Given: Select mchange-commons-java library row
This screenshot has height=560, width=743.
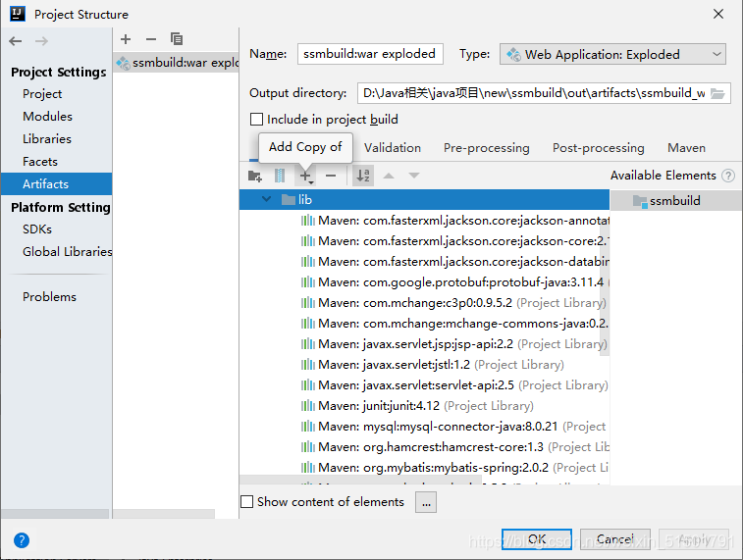Looking at the screenshot, I should pyautogui.click(x=424, y=324).
